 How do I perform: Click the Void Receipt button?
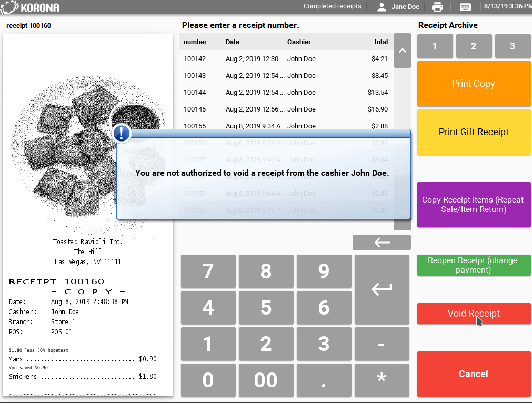point(474,314)
